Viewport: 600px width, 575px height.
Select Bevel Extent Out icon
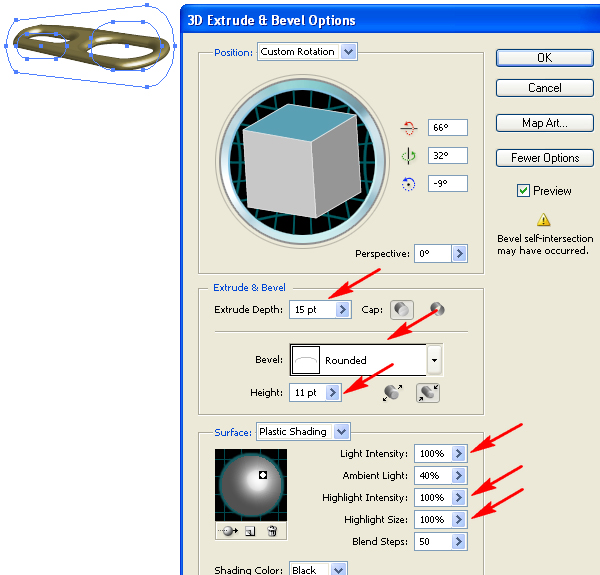click(x=393, y=393)
